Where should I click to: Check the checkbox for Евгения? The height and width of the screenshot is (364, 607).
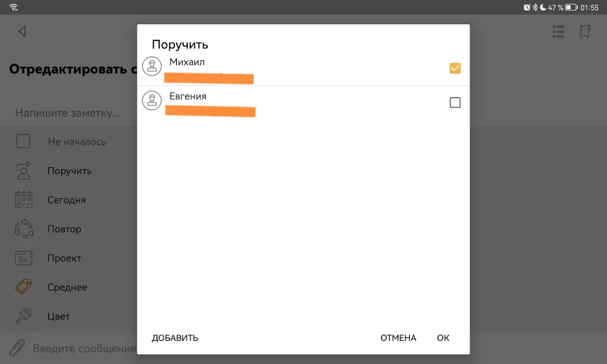[x=455, y=103]
